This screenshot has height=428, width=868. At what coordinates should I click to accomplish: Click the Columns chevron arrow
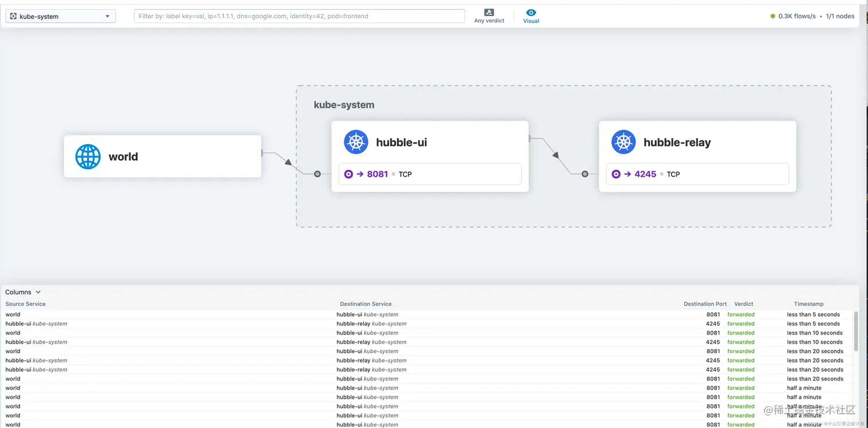point(38,292)
